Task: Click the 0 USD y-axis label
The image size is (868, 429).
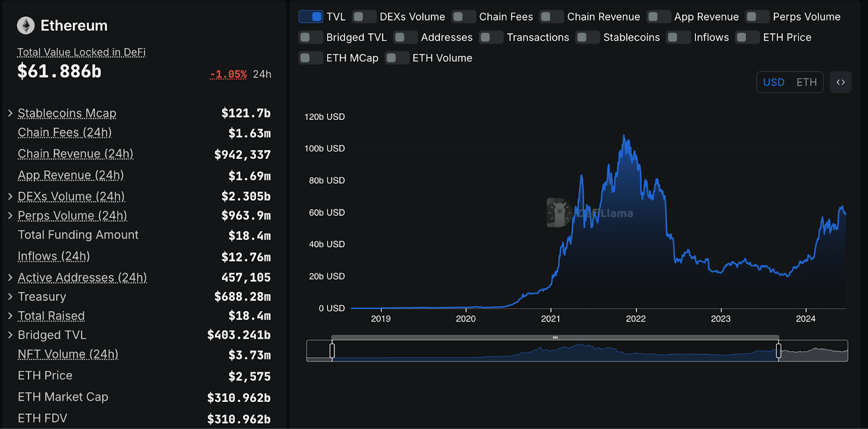Action: coord(331,309)
